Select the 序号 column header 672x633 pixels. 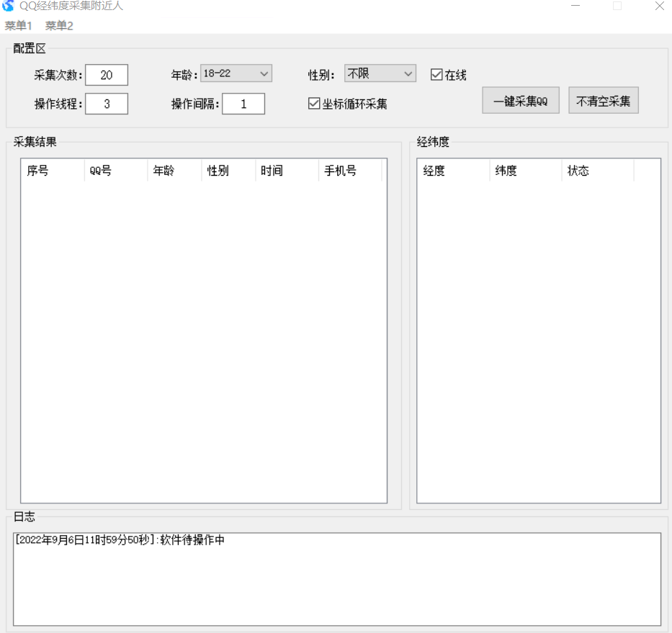pyautogui.click(x=53, y=171)
